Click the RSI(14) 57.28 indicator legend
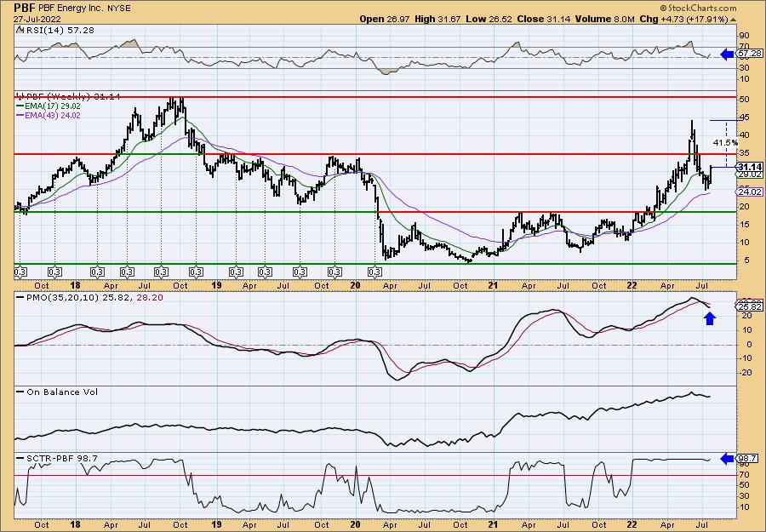 tap(54, 31)
